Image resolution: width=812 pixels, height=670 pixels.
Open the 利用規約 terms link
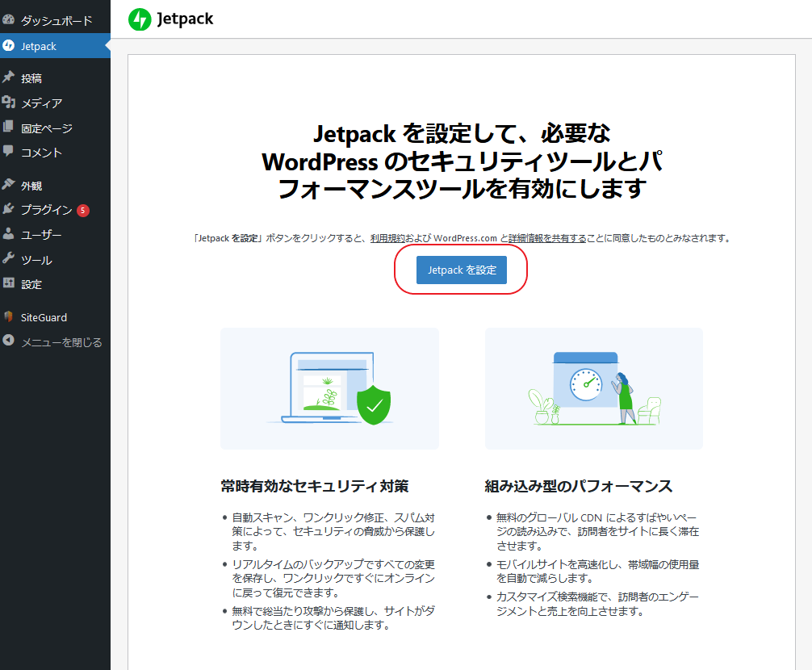(x=387, y=239)
